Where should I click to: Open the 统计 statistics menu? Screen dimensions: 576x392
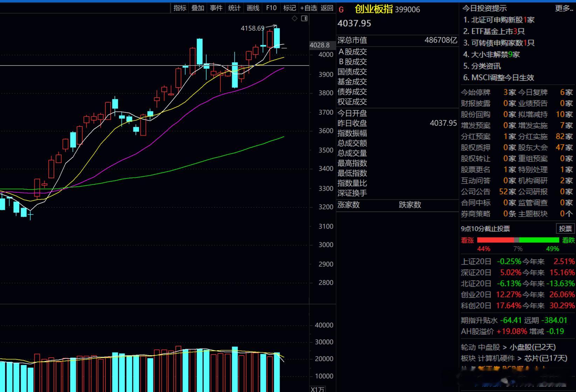[x=234, y=8]
